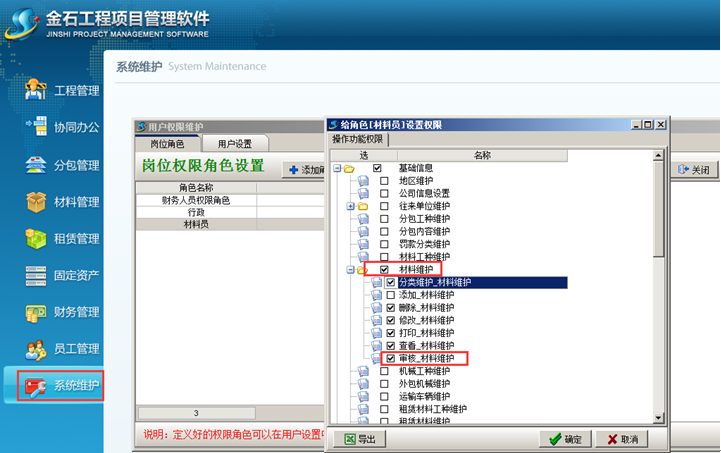Screen dimensions: 721x453
Task: Expand the 往来单位维护 tree node
Action: point(351,206)
